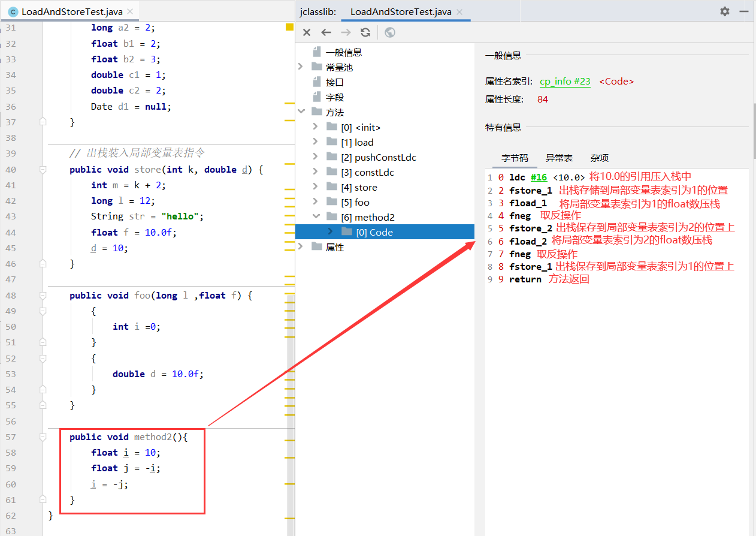The image size is (756, 536).
Task: Select the [5] foo method node
Action: 355,202
